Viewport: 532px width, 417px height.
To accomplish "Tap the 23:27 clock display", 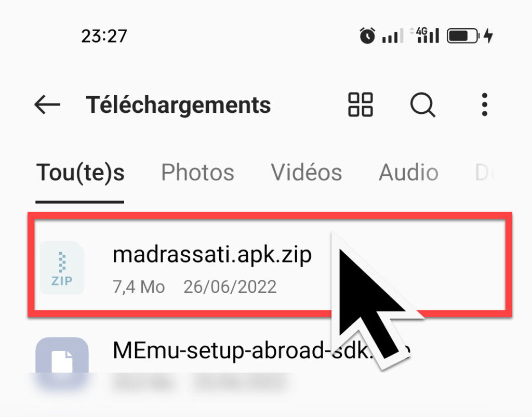I will coord(104,36).
